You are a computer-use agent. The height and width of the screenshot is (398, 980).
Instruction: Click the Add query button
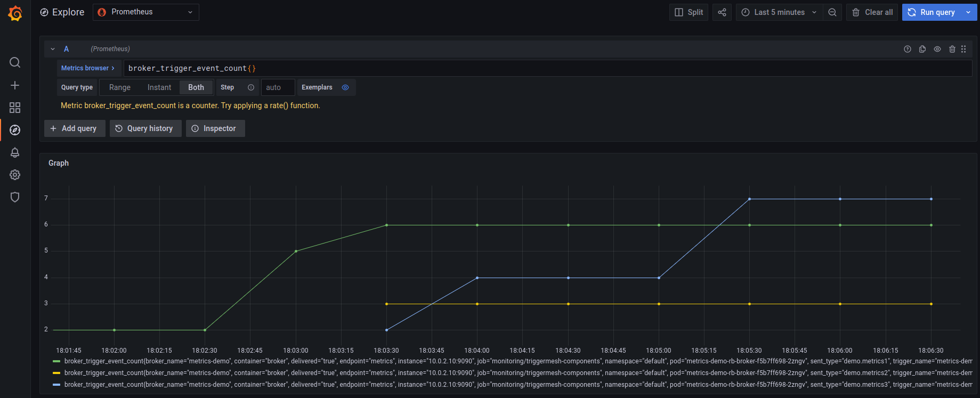pyautogui.click(x=74, y=128)
